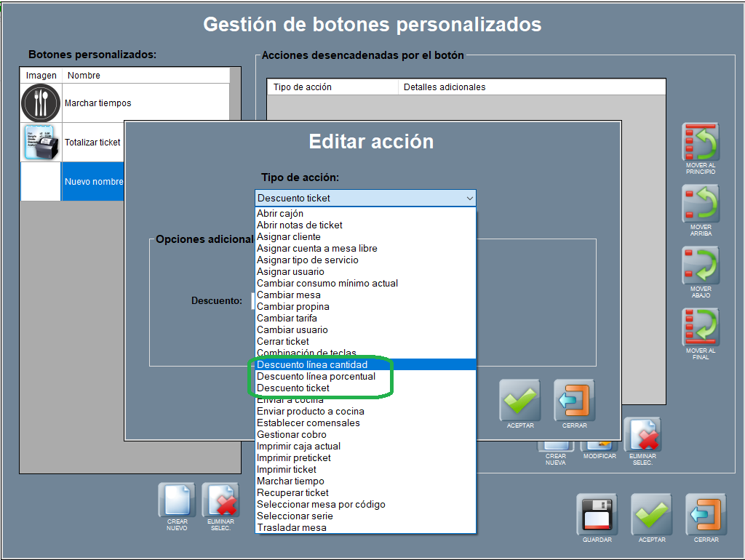The image size is (745, 560).
Task: Select Descuento línea cantidad from the list
Action: point(312,364)
